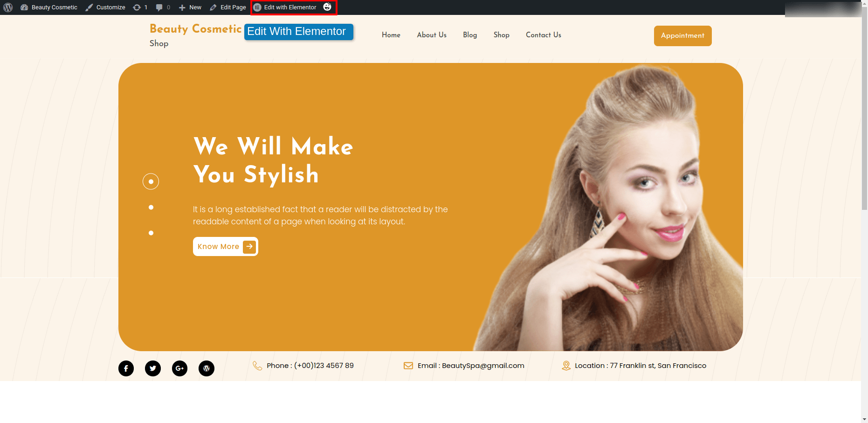This screenshot has height=423, width=868.
Task: Expand the New content menu
Action: click(190, 7)
